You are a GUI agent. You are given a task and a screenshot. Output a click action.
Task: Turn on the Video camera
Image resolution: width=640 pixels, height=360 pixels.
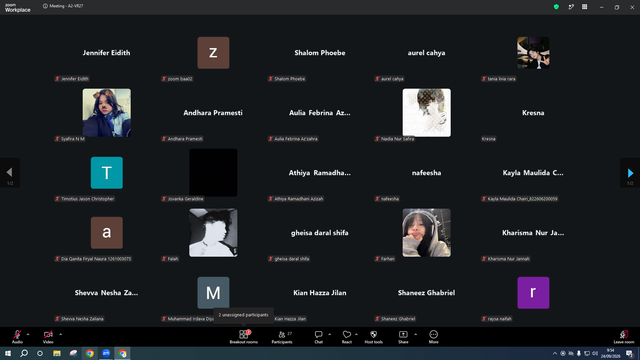(48, 337)
